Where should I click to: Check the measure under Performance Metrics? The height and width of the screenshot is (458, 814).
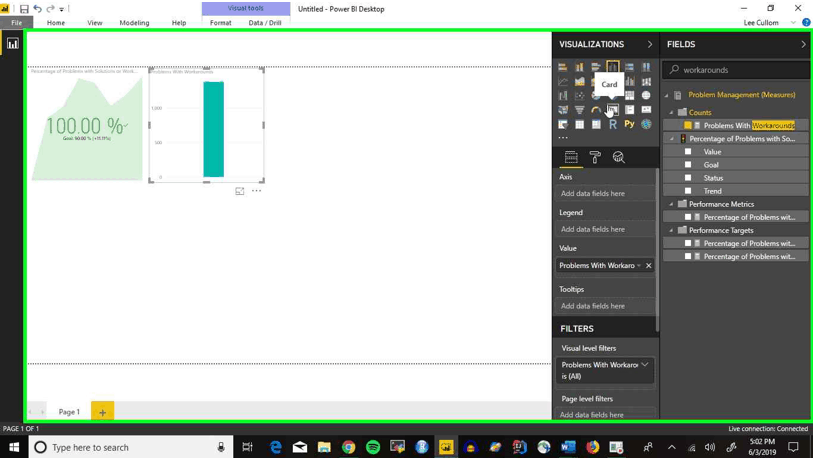click(x=688, y=217)
